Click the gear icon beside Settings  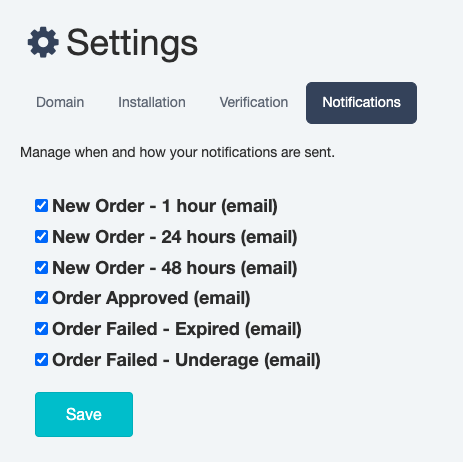43,42
